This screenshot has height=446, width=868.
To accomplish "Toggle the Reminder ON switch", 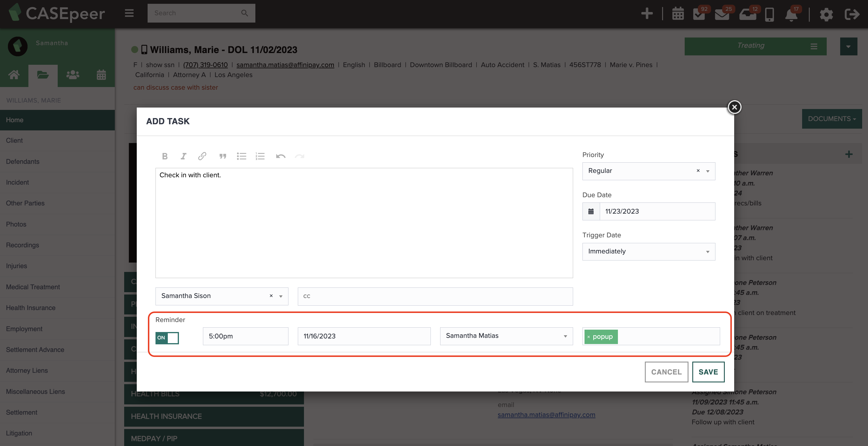I will (x=167, y=338).
